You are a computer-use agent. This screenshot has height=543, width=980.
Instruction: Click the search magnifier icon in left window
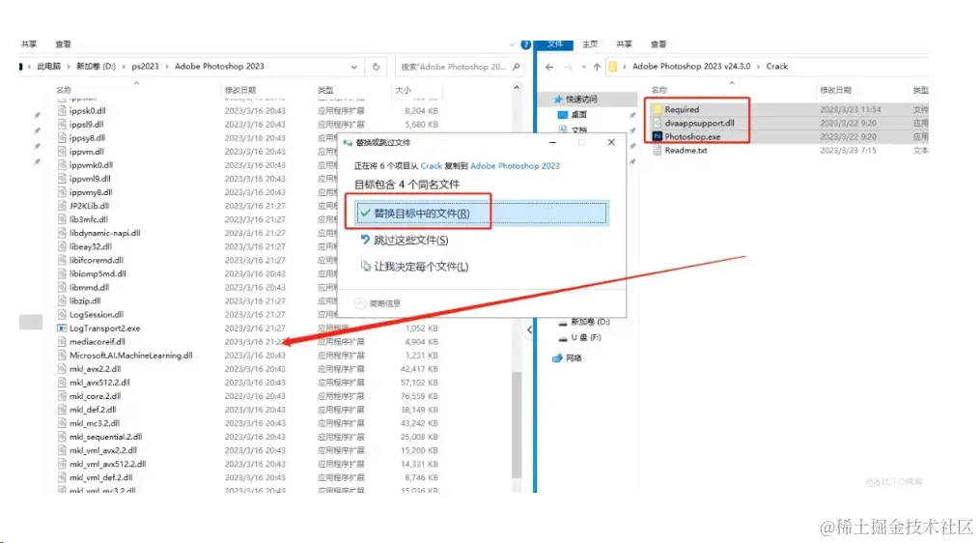point(517,67)
